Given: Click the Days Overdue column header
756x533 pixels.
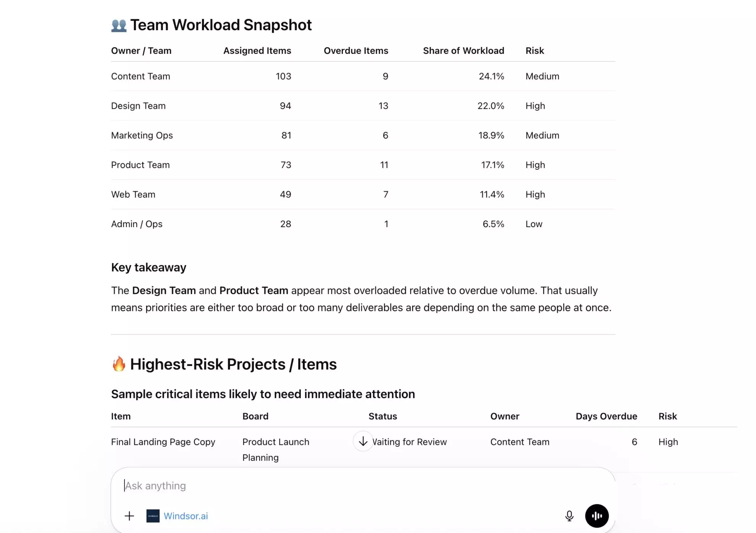Looking at the screenshot, I should point(606,416).
